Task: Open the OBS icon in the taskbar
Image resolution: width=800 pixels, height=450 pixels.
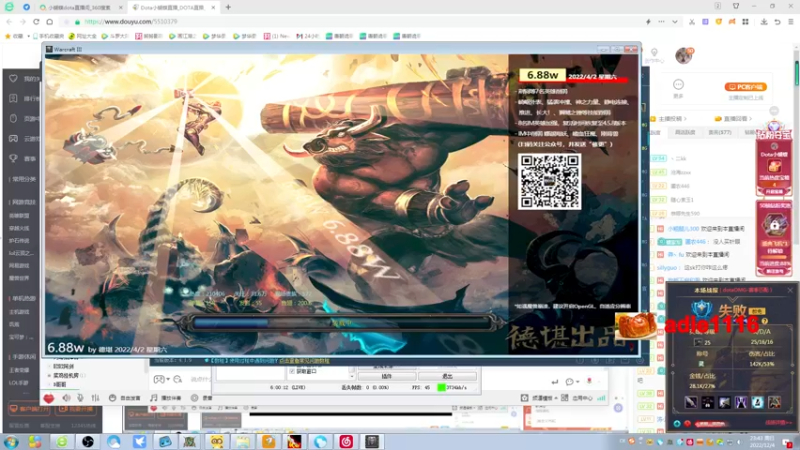Action: coord(88,441)
